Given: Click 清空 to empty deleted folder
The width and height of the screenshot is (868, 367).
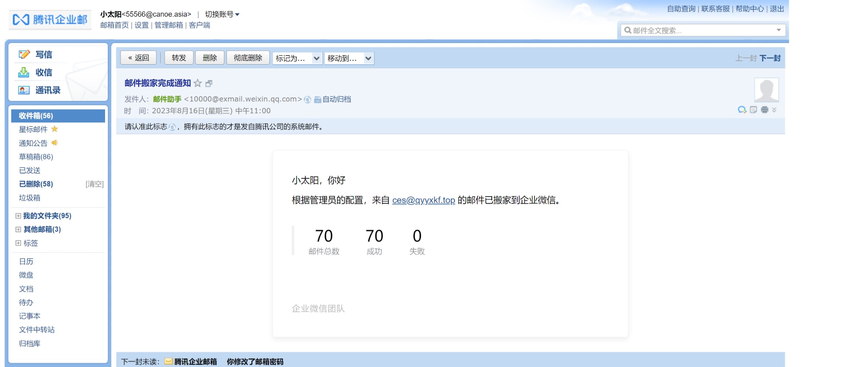Looking at the screenshot, I should coord(95,184).
